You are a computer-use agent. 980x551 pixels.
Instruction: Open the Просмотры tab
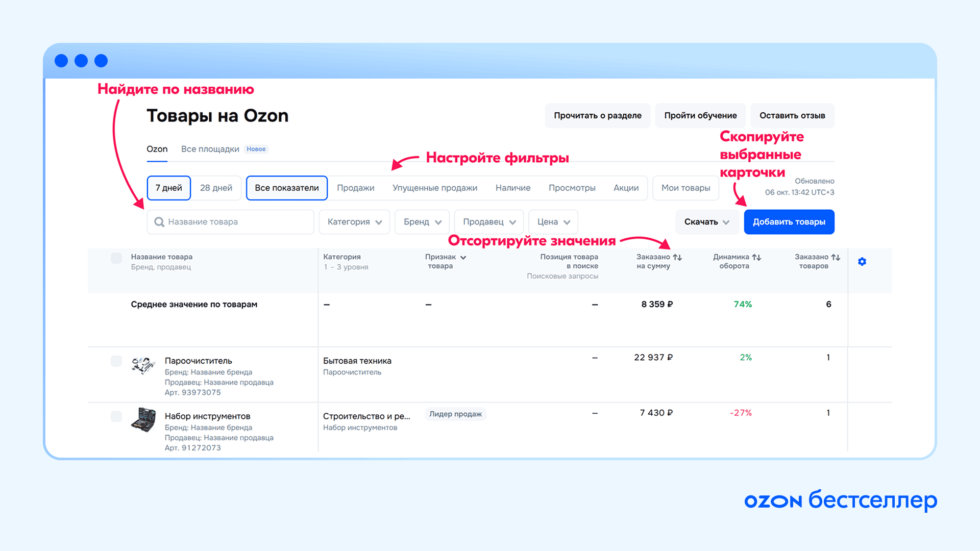[572, 188]
